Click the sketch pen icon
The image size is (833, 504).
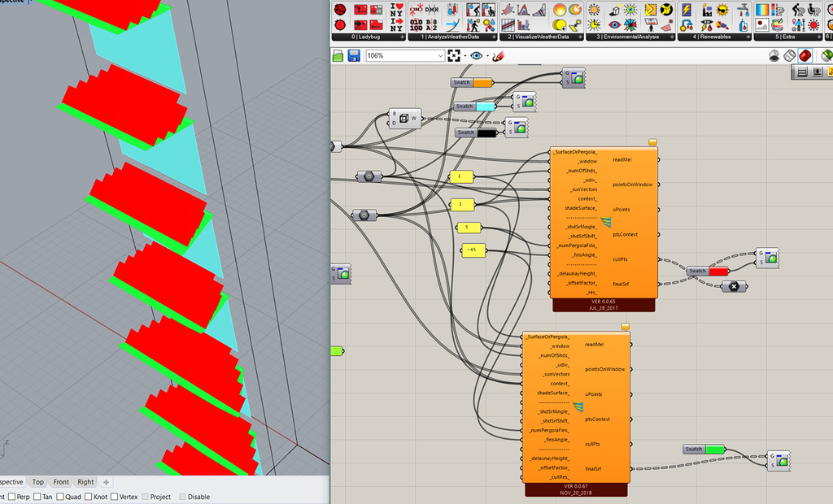(x=498, y=55)
